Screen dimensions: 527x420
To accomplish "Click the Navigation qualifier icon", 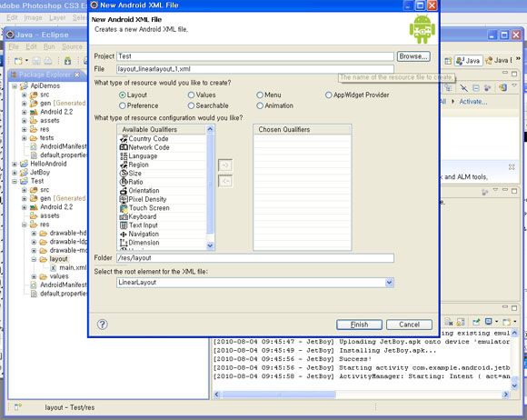I will (x=124, y=234).
